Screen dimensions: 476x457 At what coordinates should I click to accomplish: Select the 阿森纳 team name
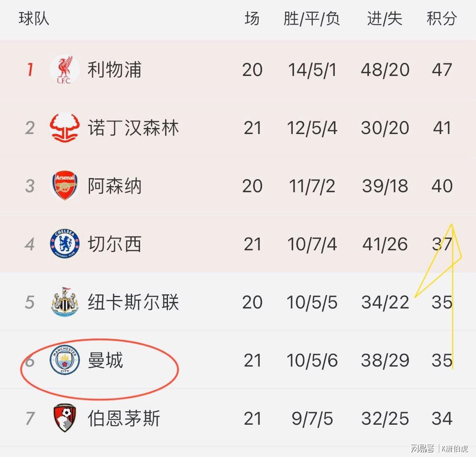(114, 186)
